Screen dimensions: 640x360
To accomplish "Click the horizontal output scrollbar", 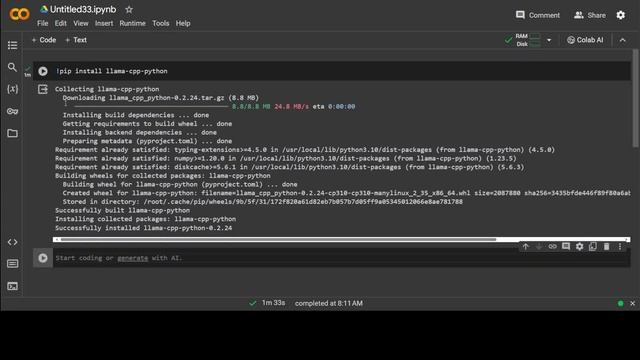I will [x=278, y=240].
